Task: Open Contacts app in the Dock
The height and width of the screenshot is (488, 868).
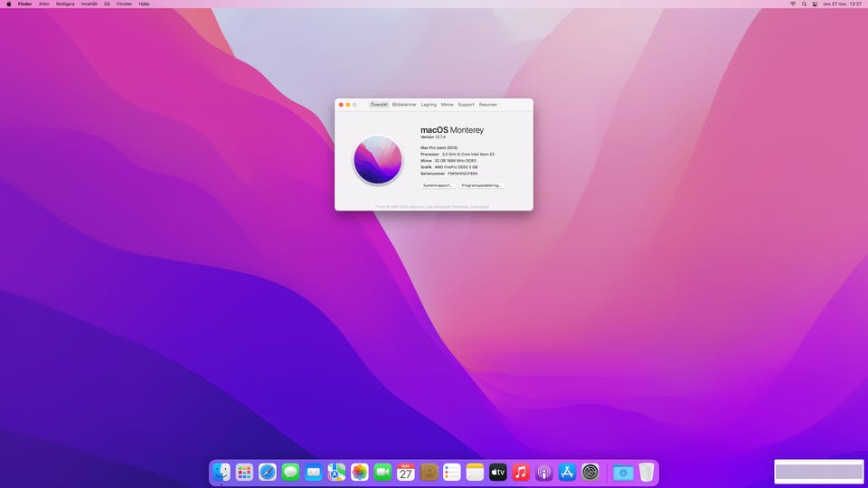Action: (429, 472)
